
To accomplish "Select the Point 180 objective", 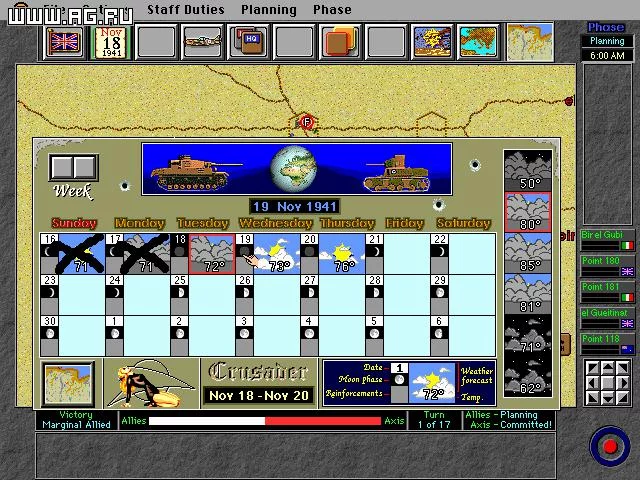I will (607, 266).
